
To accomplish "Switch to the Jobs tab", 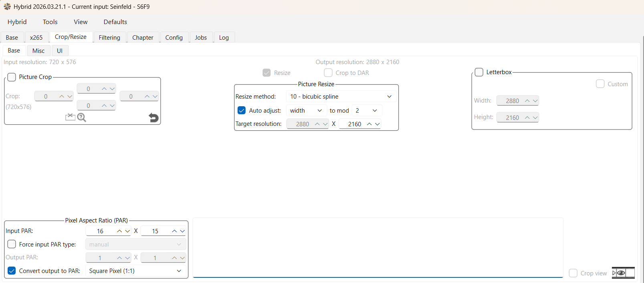I will [x=201, y=37].
